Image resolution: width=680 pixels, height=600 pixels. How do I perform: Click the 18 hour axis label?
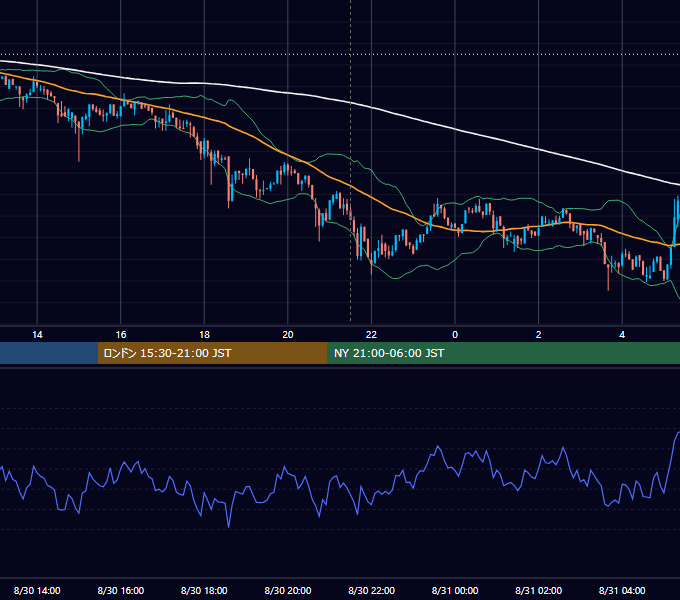pos(204,335)
